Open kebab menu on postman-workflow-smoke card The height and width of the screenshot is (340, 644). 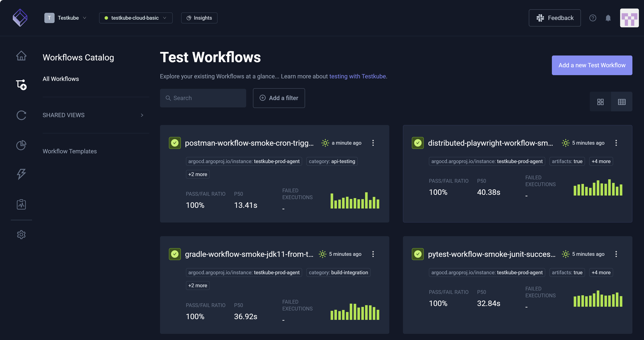(373, 143)
